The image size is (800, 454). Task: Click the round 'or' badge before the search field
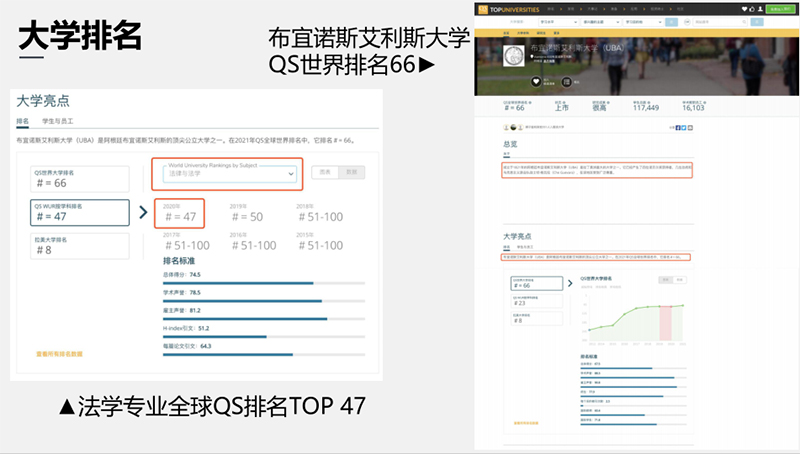pyautogui.click(x=687, y=22)
